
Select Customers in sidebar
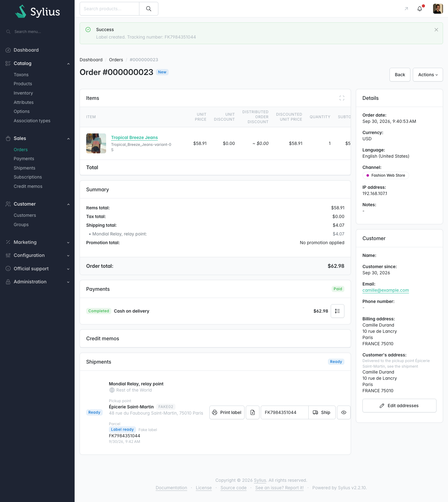point(25,215)
